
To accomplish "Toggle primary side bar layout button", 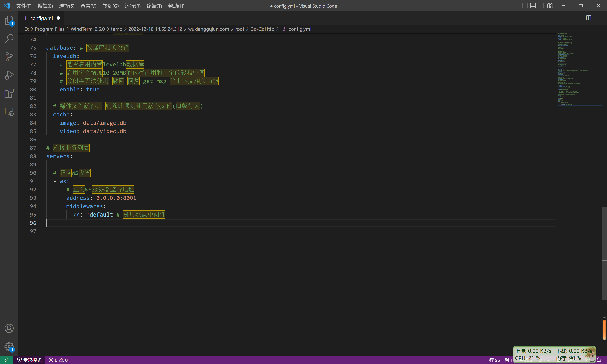I will 524,6.
